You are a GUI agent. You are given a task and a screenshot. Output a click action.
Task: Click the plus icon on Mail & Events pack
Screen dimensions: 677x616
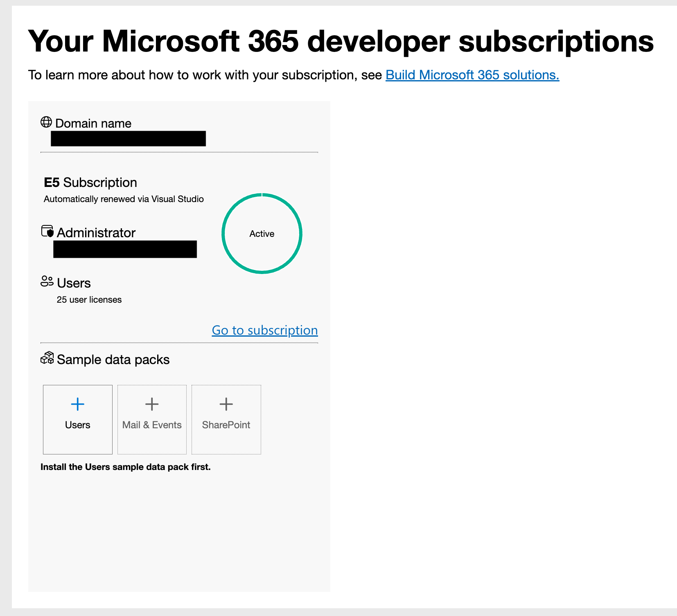[151, 404]
